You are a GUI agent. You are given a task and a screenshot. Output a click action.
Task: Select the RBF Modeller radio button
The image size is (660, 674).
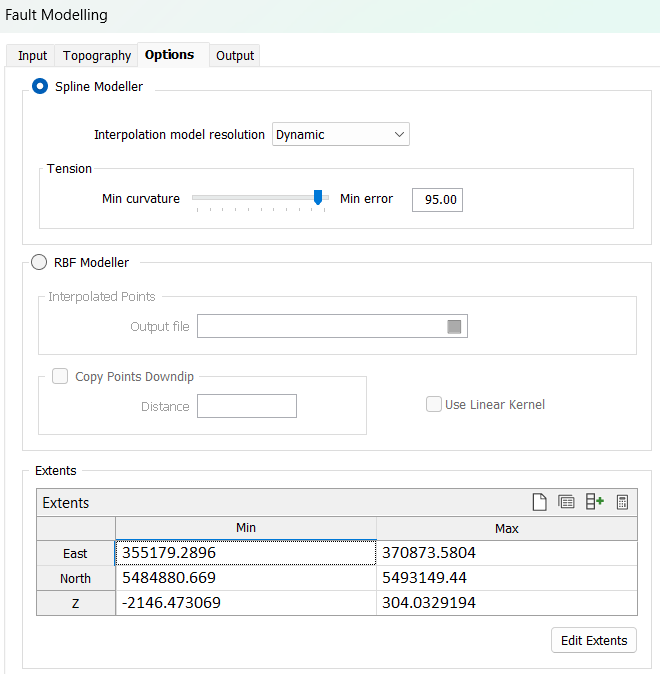[40, 263]
